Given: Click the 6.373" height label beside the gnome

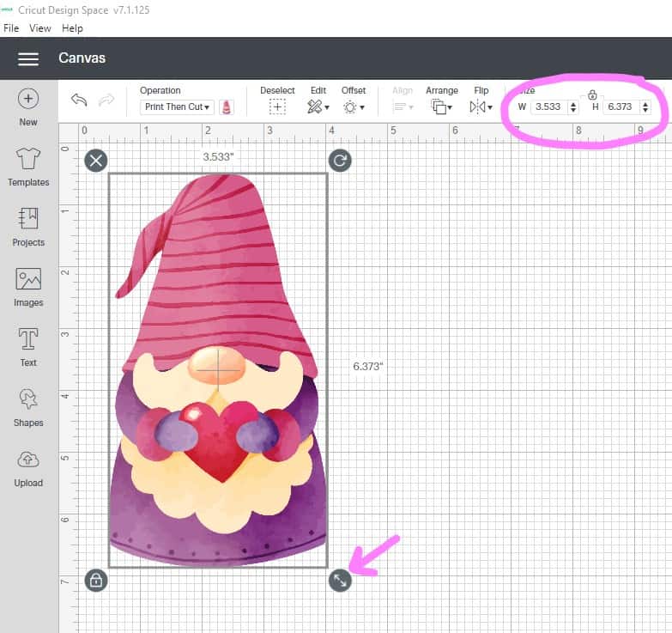Looking at the screenshot, I should click(367, 366).
